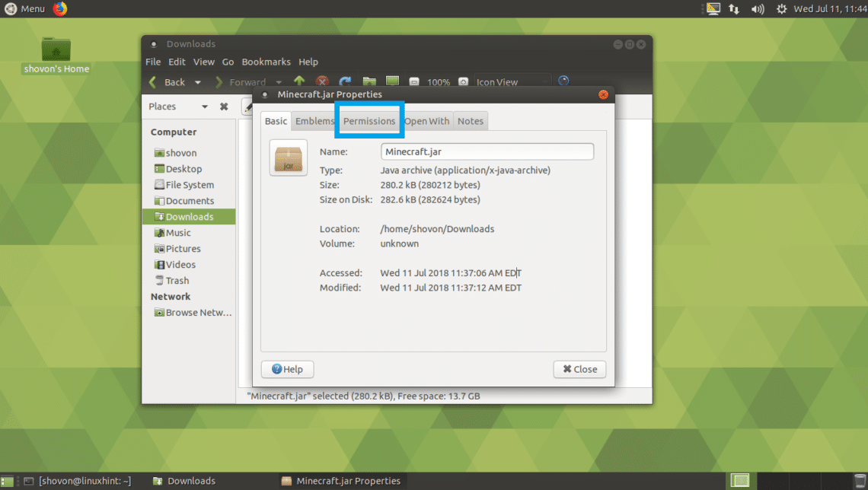The width and height of the screenshot is (868, 490).
Task: Click the red Stop loading icon
Action: click(x=322, y=82)
